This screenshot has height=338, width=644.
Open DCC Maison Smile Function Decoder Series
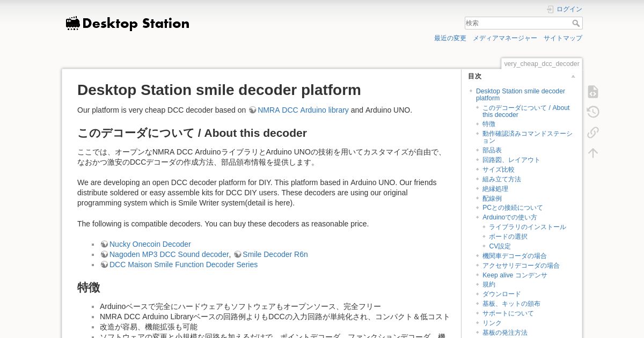[184, 264]
